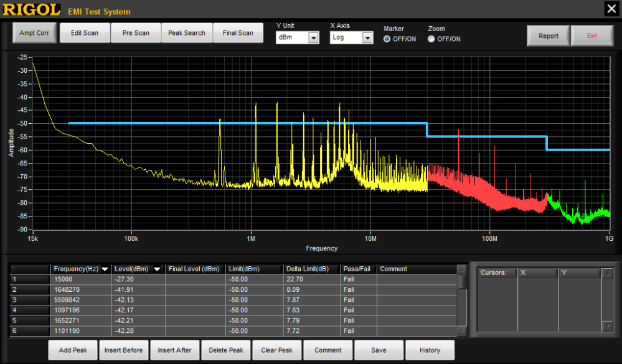Sort by Level(dBm) column arrow
The image size is (622, 364).
pyautogui.click(x=157, y=269)
